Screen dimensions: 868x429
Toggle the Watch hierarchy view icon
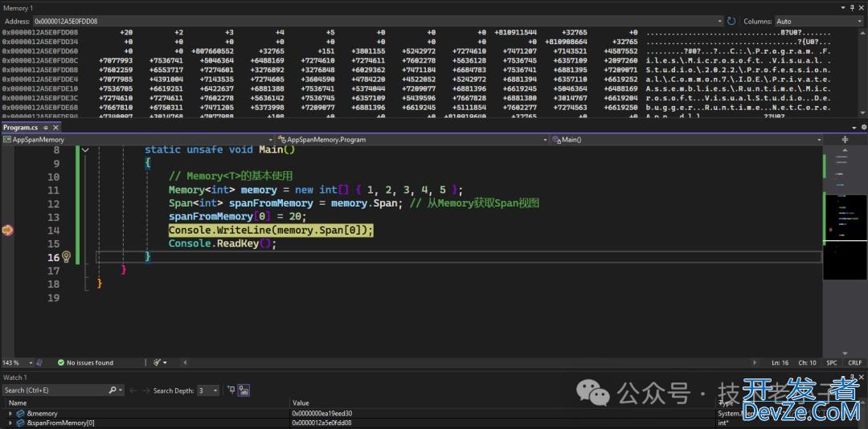pyautogui.click(x=244, y=390)
